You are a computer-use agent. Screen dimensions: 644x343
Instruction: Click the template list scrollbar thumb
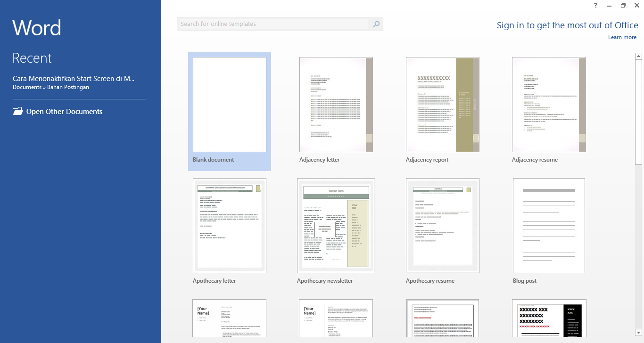(x=639, y=112)
